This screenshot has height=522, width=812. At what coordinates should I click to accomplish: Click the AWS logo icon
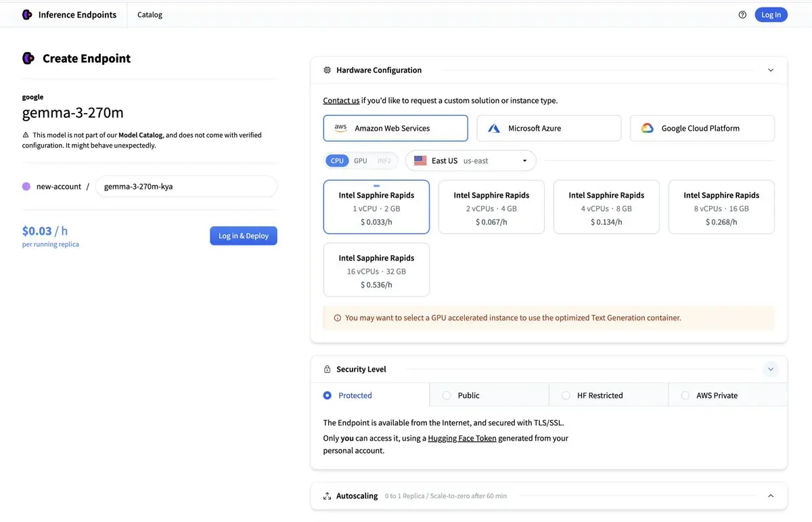[x=341, y=128]
